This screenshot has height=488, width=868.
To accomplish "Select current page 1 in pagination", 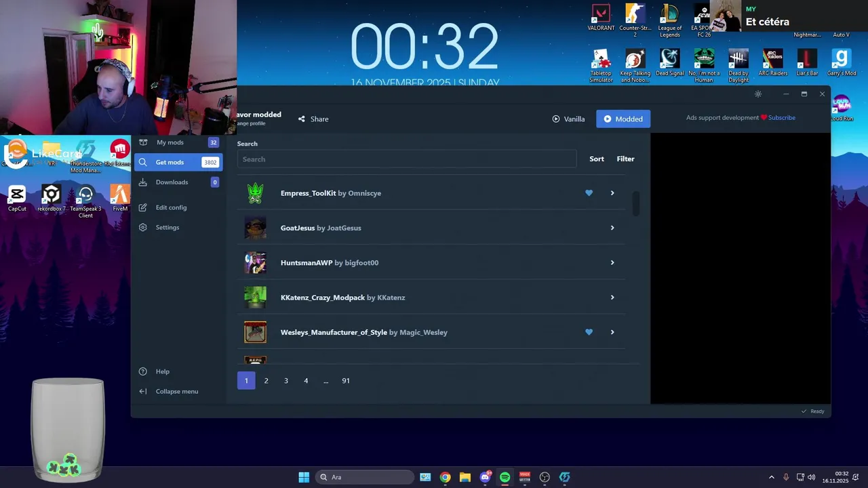I will point(246,380).
